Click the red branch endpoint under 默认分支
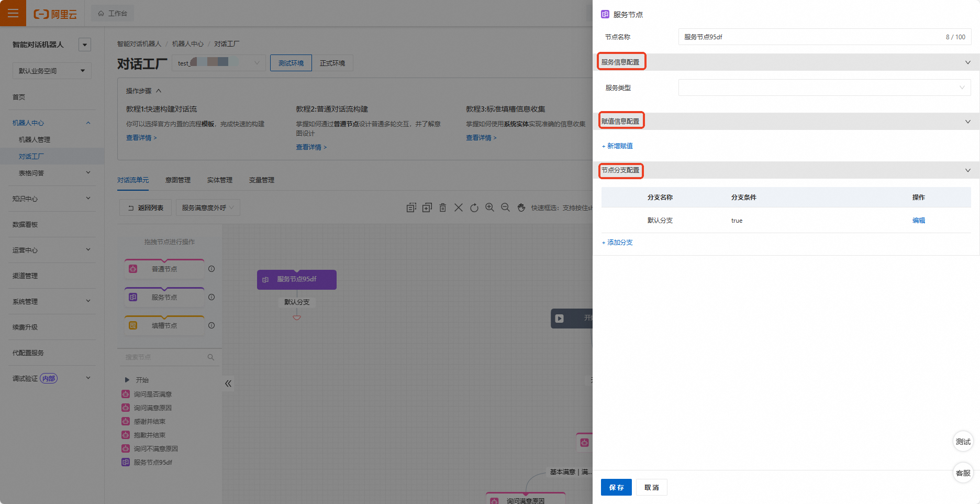The image size is (980, 504). click(x=297, y=317)
